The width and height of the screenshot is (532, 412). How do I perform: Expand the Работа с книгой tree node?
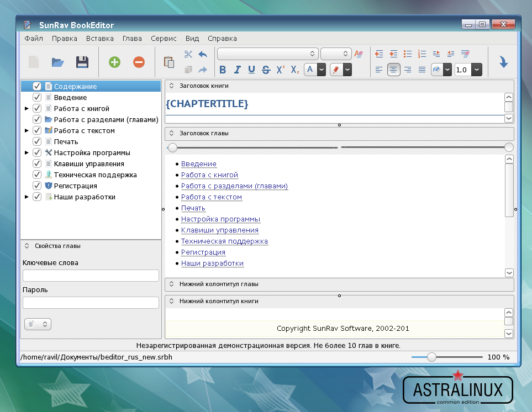pos(27,108)
